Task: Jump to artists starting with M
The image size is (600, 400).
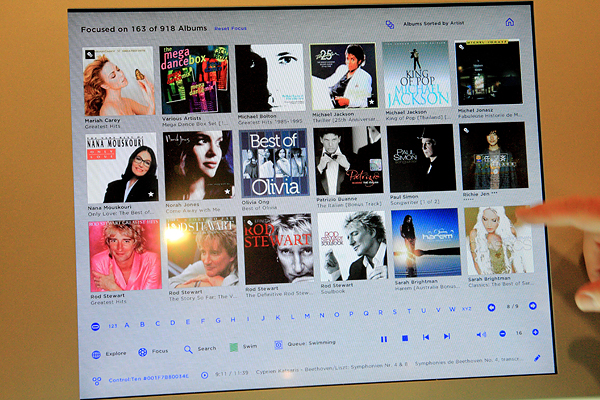Action: (307, 316)
